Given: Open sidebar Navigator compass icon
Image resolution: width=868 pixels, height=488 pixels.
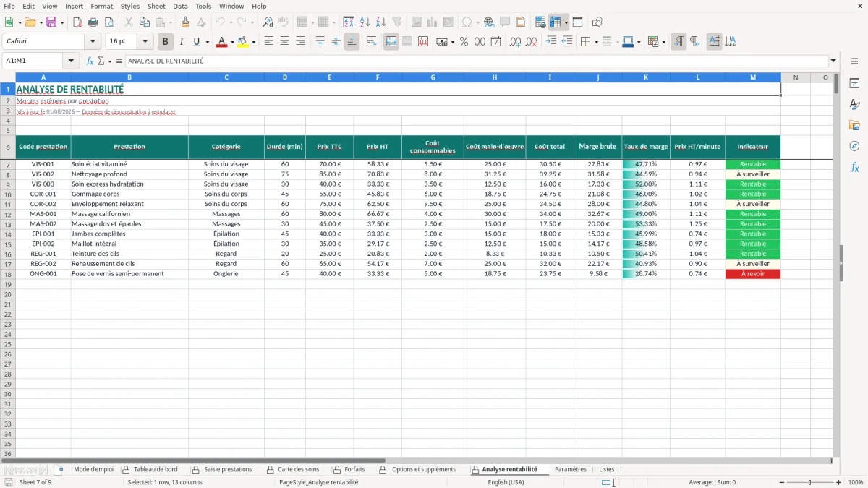Looking at the screenshot, I should 854,146.
